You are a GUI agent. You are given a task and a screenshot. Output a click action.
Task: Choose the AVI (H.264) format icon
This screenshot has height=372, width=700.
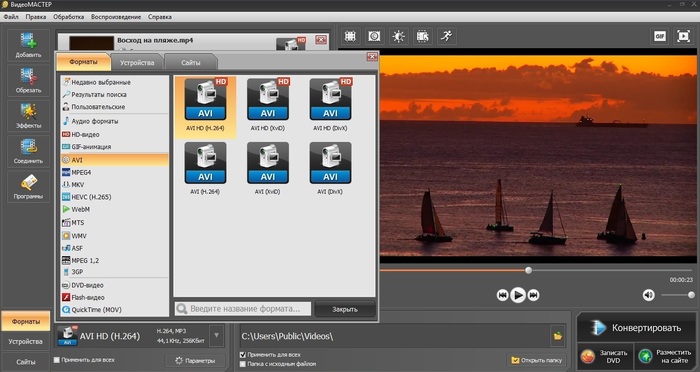coord(205,163)
